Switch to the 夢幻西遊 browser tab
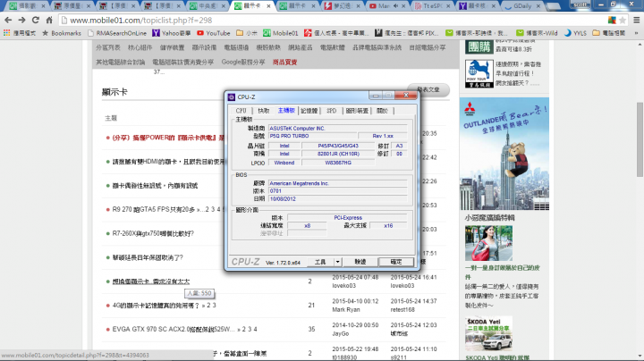Image resolution: width=644 pixels, height=361 pixels. point(342,6)
